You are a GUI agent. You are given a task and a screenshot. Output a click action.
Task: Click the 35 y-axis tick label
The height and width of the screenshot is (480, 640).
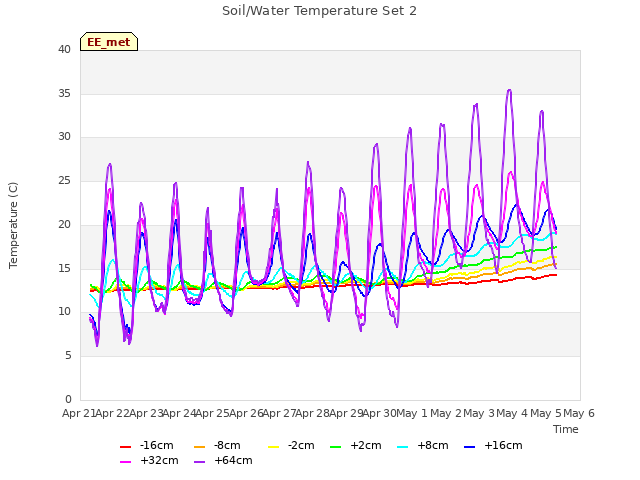pyautogui.click(x=64, y=93)
